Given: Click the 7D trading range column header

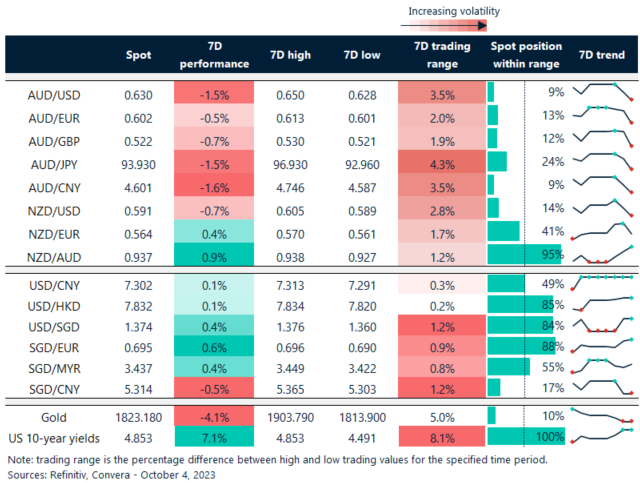Looking at the screenshot, I should pos(436,56).
